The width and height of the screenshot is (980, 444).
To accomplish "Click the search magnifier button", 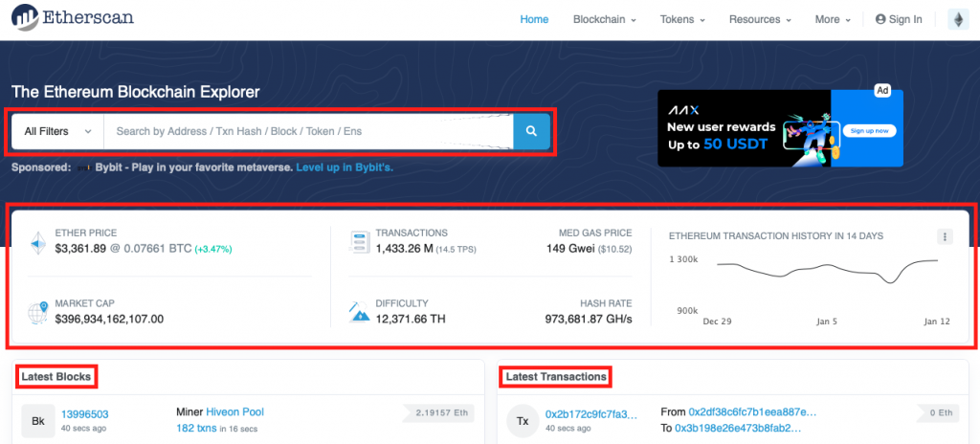I will [x=531, y=131].
